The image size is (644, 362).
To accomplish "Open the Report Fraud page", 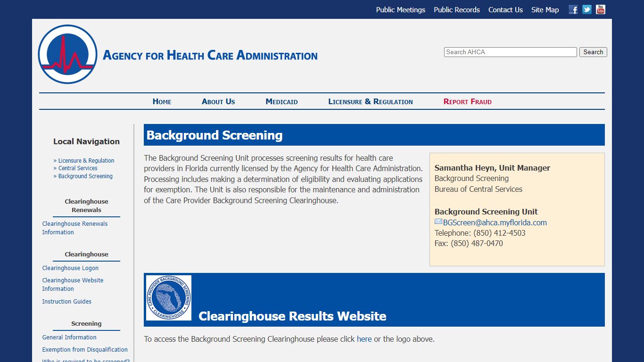I will pyautogui.click(x=467, y=101).
